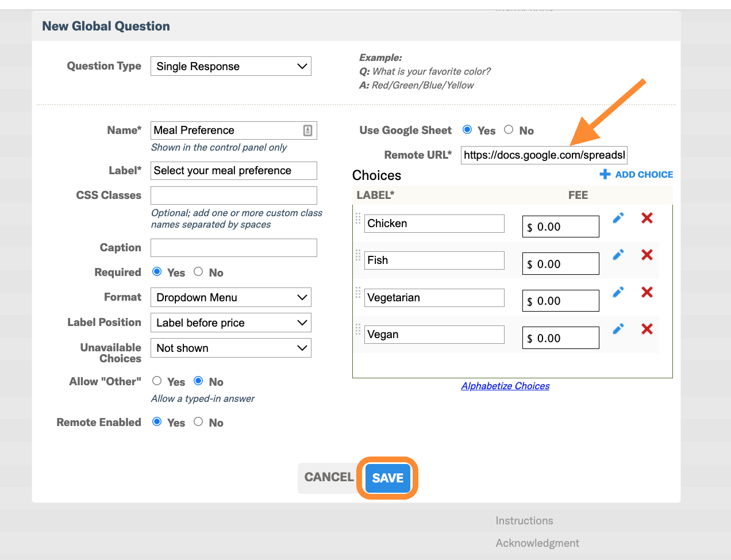Choose No for Allow "Other"
The width and height of the screenshot is (731, 560).
point(198,381)
